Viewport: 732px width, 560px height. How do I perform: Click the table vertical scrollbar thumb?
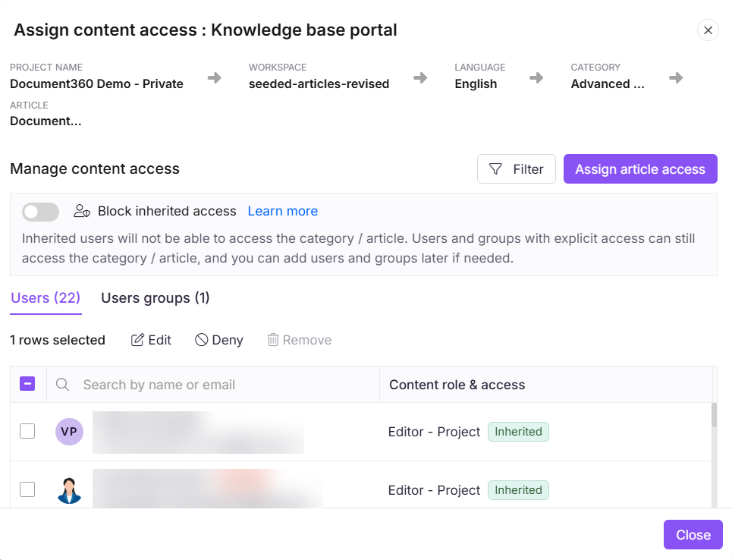714,415
